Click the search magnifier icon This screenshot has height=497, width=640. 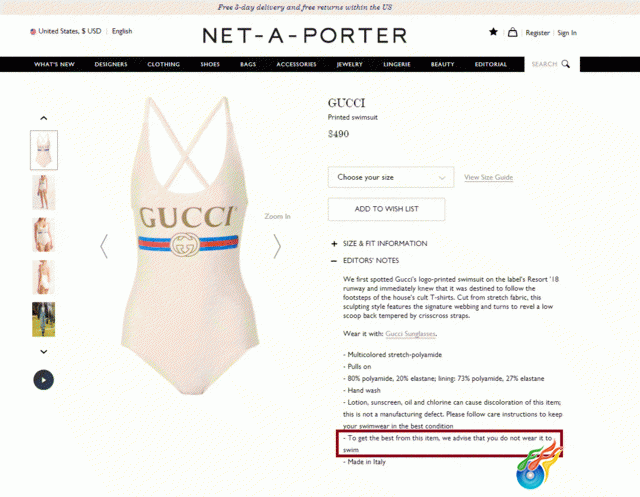pyautogui.click(x=565, y=64)
